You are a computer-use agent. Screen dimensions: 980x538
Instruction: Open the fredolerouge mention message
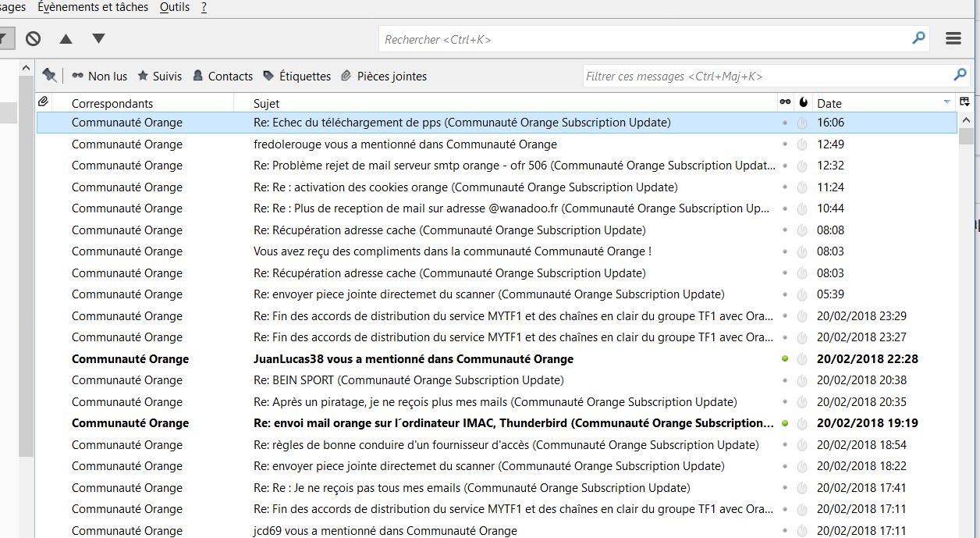click(x=405, y=144)
